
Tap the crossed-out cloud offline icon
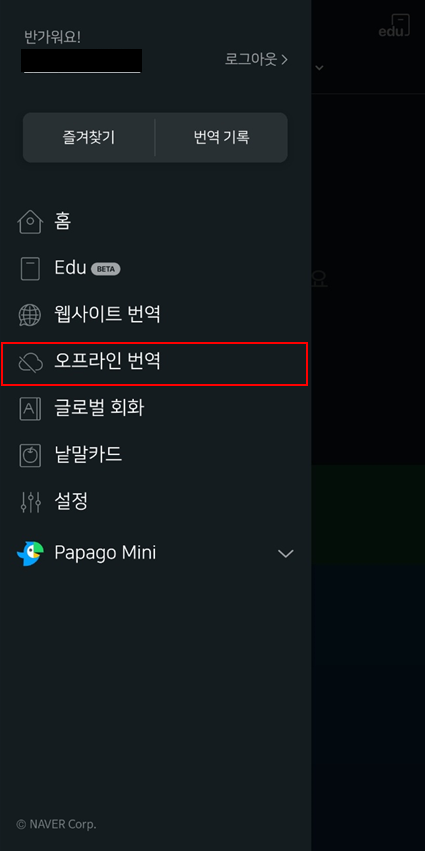pos(30,363)
